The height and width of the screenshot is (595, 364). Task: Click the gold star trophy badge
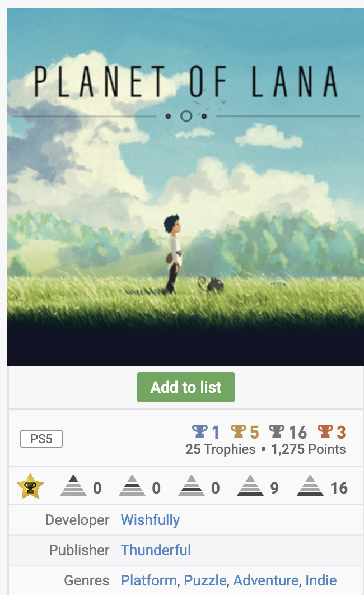(30, 486)
